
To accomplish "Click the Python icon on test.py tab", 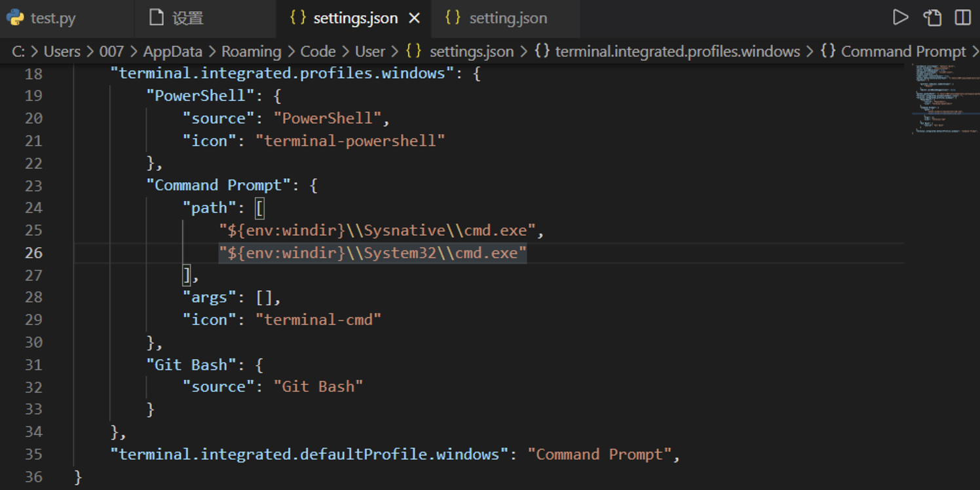I will pyautogui.click(x=15, y=18).
